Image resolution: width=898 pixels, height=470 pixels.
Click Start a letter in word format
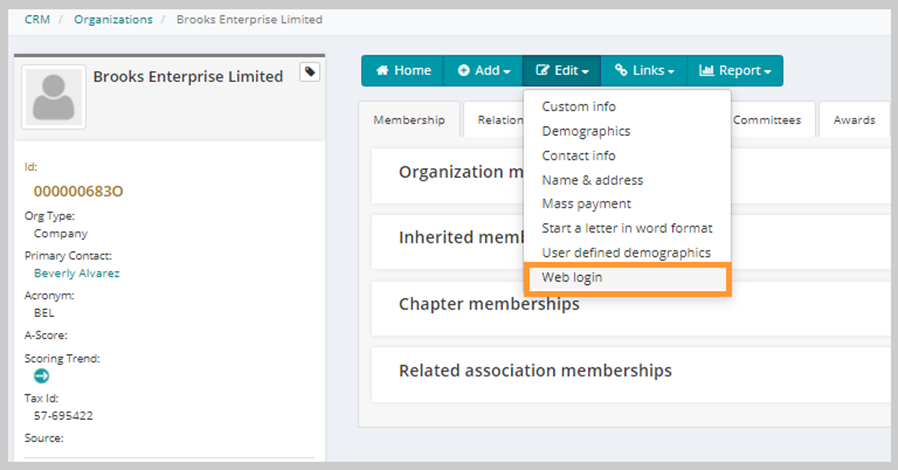coord(626,228)
